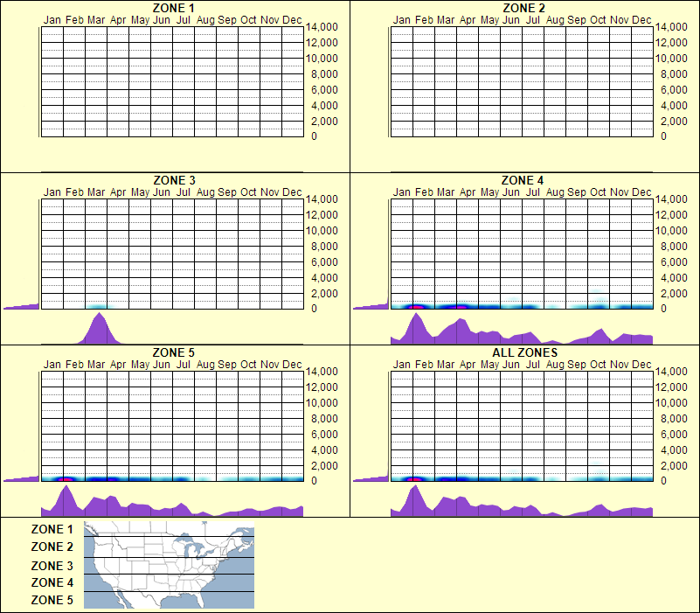700x613 pixels.
Task: Click Feb month label in ZONE 5 chart
Action: coord(74,365)
